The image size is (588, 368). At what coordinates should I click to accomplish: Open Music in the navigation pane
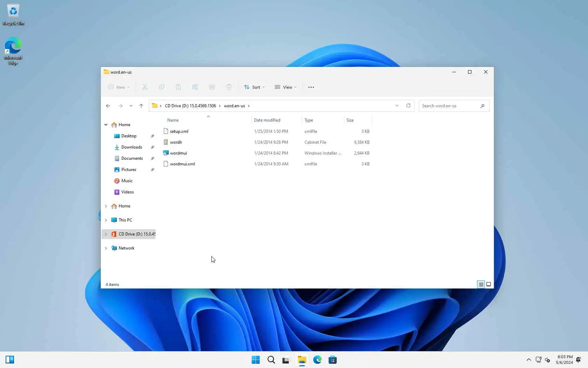pos(127,181)
